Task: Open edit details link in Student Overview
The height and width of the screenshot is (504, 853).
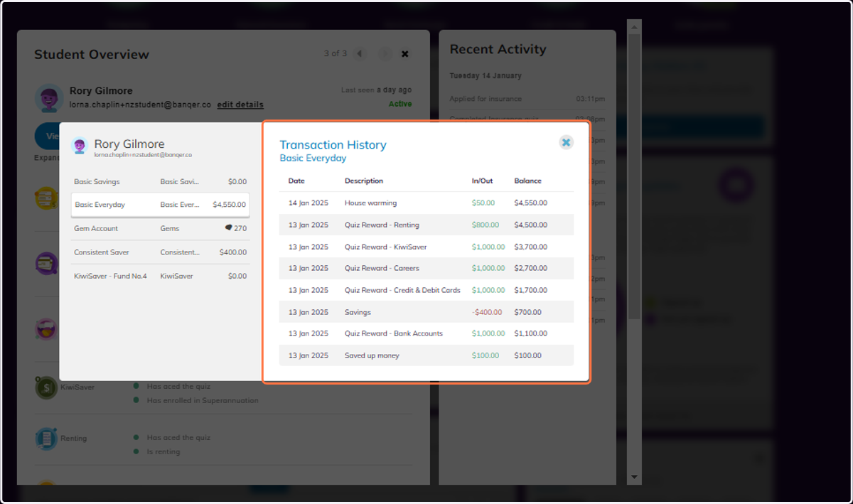Action: [x=240, y=104]
